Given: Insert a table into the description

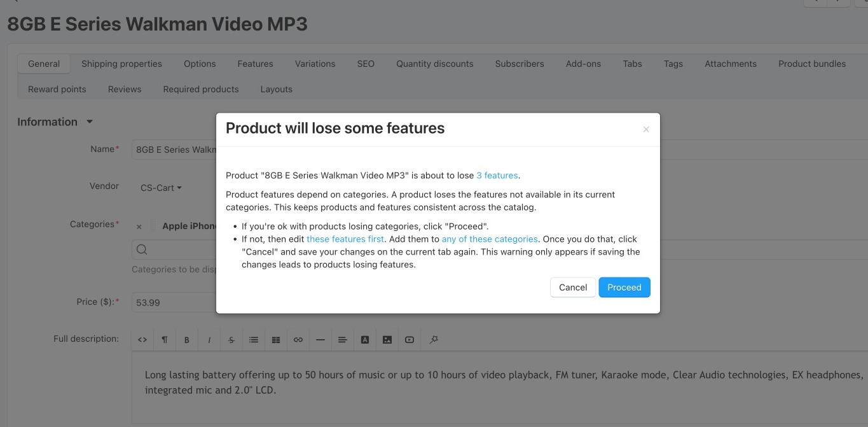Looking at the screenshot, I should [x=275, y=339].
